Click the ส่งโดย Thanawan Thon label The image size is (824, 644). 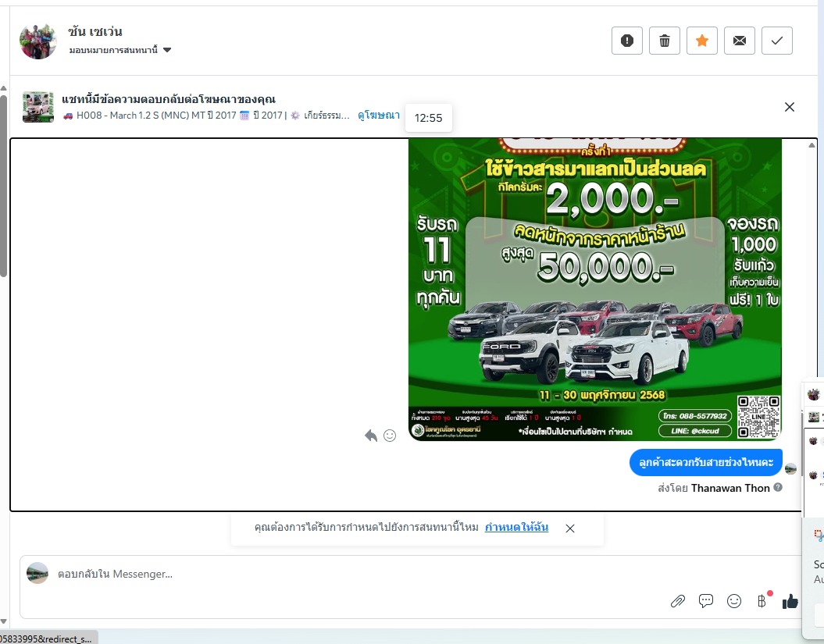click(x=714, y=488)
